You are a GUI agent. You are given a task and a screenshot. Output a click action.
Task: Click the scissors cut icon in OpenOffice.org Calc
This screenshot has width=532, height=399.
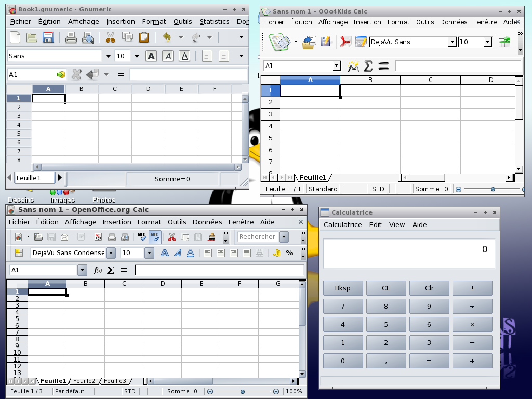coord(172,237)
